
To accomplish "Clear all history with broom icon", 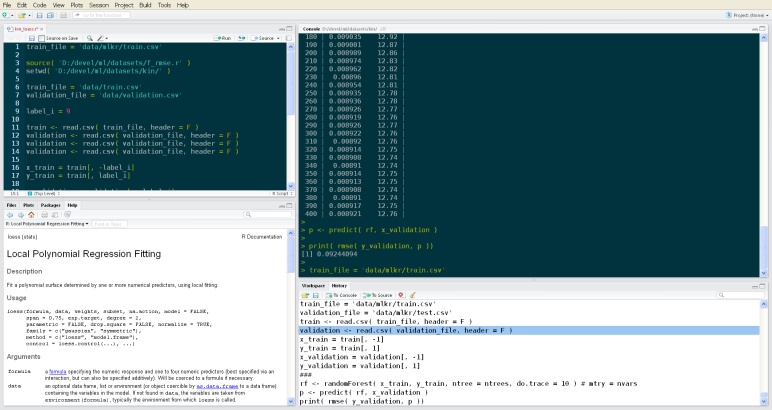I will point(412,295).
